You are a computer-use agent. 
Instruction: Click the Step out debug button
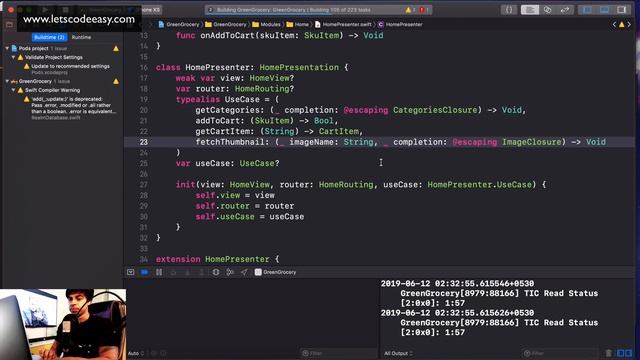click(x=201, y=272)
